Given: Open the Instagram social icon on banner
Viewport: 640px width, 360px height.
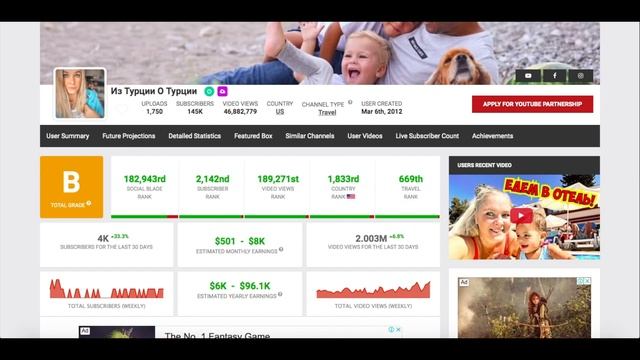Looking at the screenshot, I should tap(580, 76).
